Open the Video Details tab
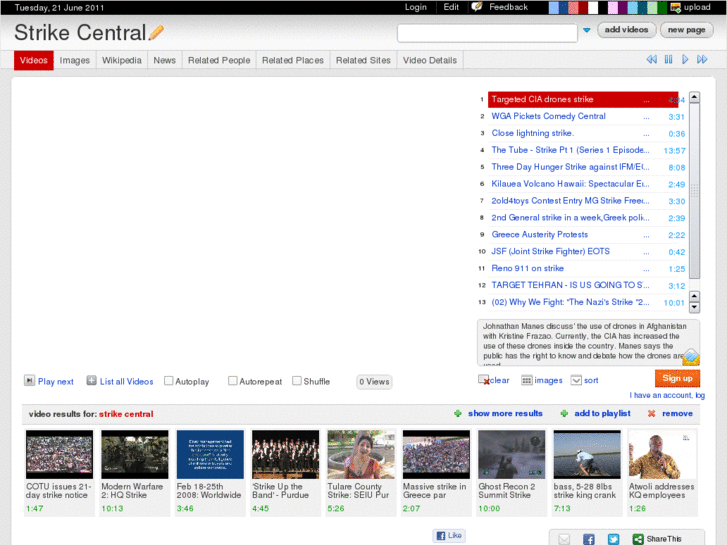The height and width of the screenshot is (545, 727). (430, 60)
